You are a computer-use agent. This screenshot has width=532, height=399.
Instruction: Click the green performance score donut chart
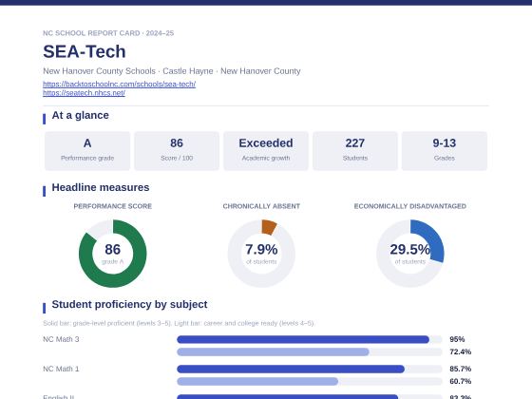pos(113,254)
